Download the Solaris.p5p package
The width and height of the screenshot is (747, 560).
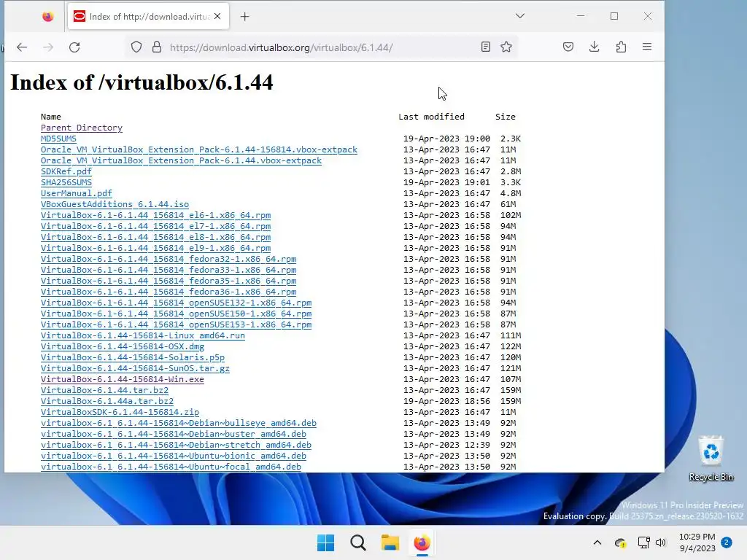coord(133,357)
